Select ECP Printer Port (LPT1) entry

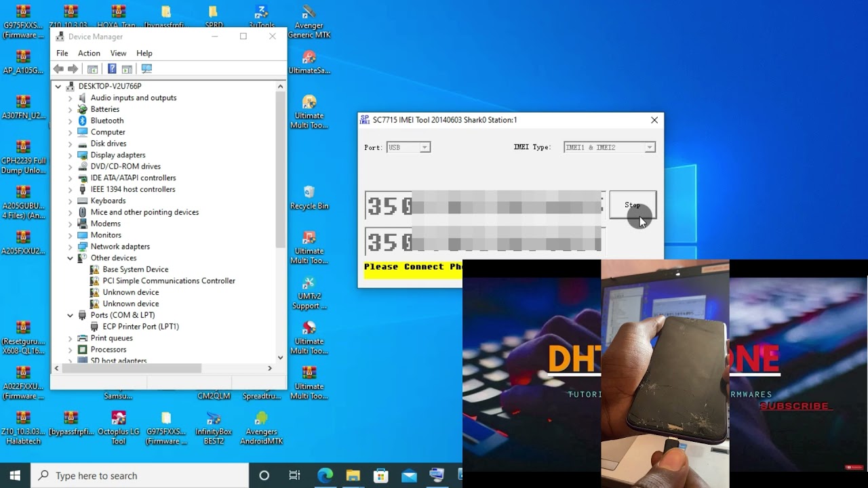tap(140, 327)
